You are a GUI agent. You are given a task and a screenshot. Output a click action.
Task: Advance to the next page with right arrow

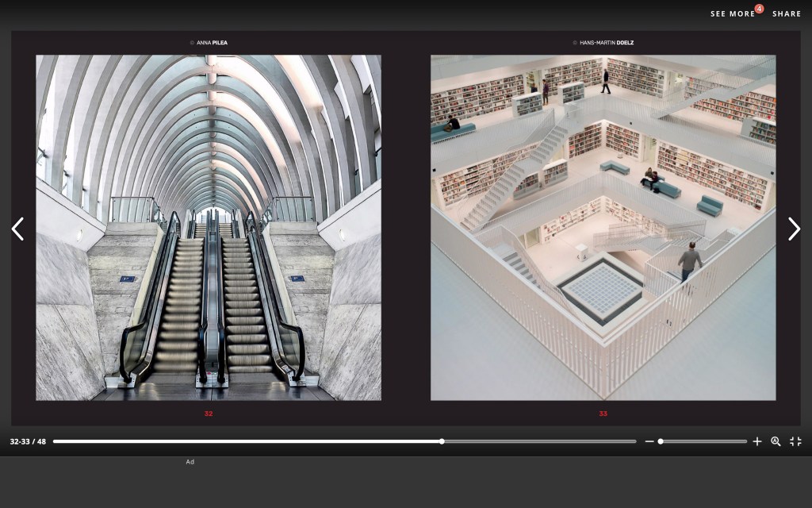click(794, 229)
